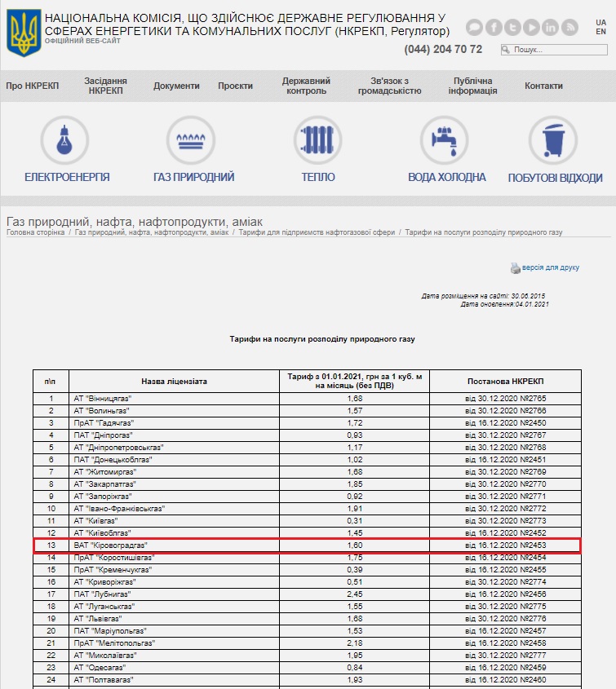Open breadcrumb Газ природний, нафта, нафтопродукти, аміак
This screenshot has height=689, width=616.
[x=152, y=232]
